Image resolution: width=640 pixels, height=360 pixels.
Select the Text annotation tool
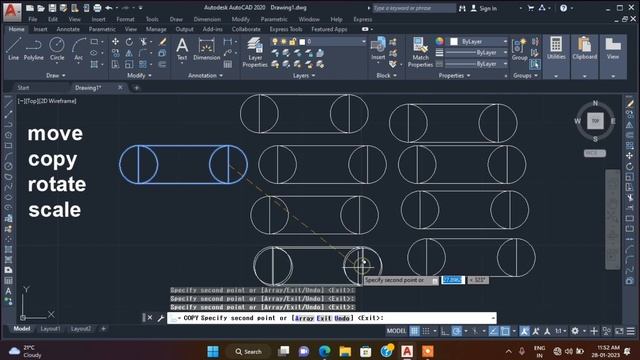click(x=182, y=49)
